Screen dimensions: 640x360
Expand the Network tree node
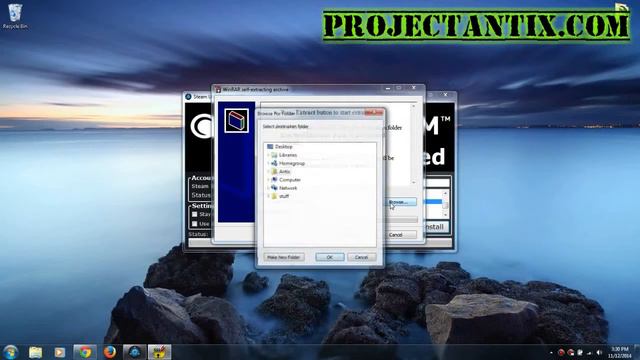pos(268,188)
